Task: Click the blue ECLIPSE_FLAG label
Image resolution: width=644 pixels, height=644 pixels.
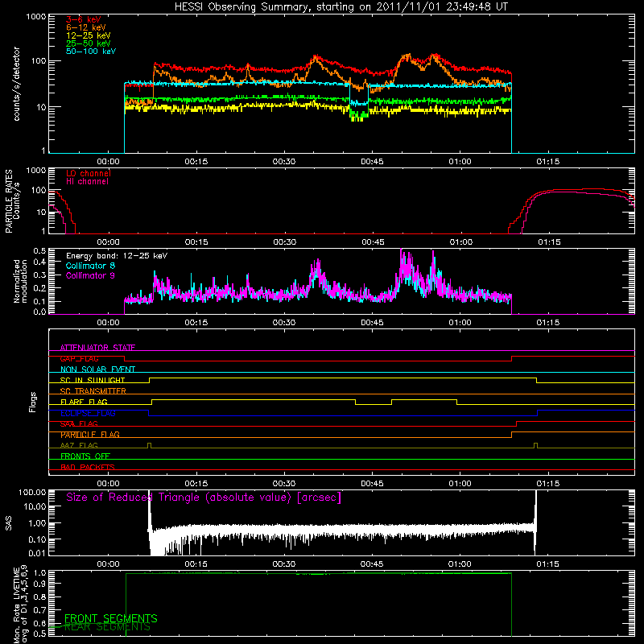Action: (88, 413)
